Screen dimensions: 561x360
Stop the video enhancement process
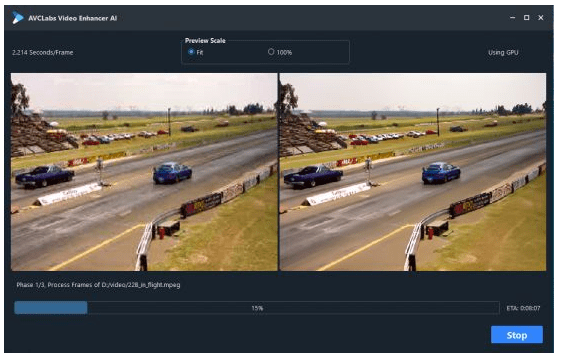(x=517, y=335)
